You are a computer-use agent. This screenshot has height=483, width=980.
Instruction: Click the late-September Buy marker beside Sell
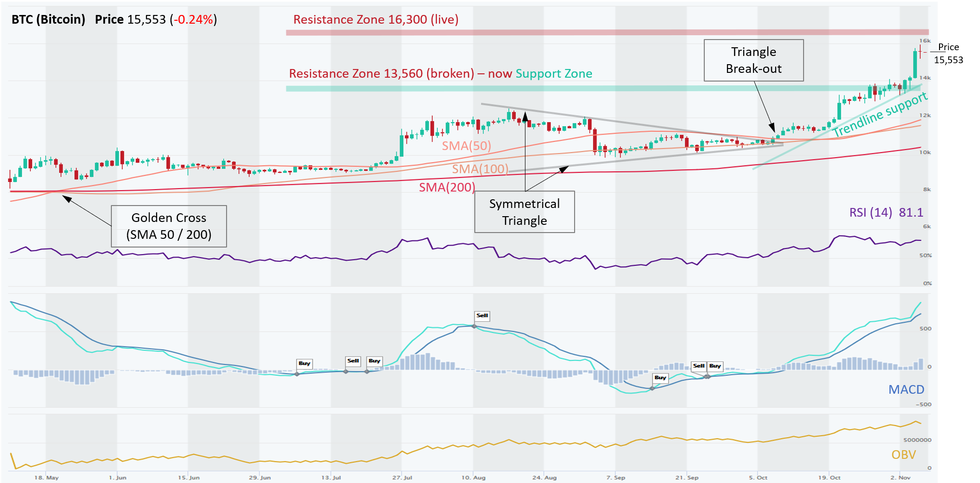pos(715,366)
